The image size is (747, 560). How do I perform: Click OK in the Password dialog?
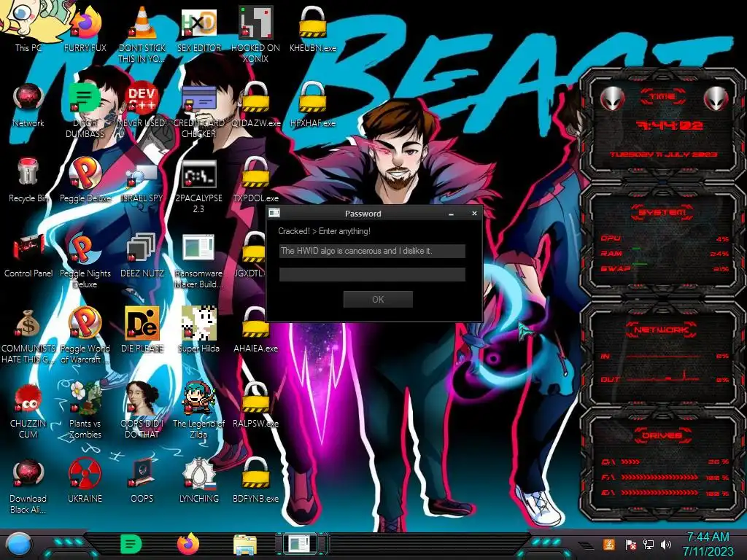[x=378, y=299]
